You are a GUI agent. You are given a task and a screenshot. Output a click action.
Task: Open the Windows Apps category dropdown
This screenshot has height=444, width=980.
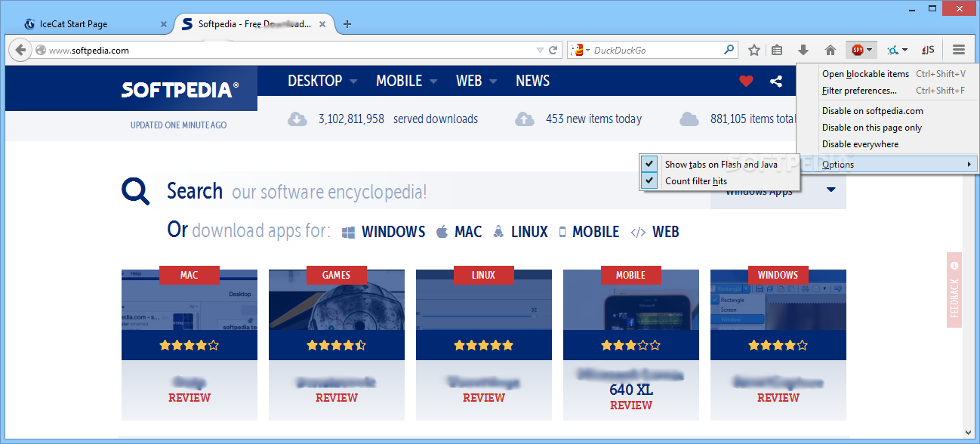tap(778, 190)
